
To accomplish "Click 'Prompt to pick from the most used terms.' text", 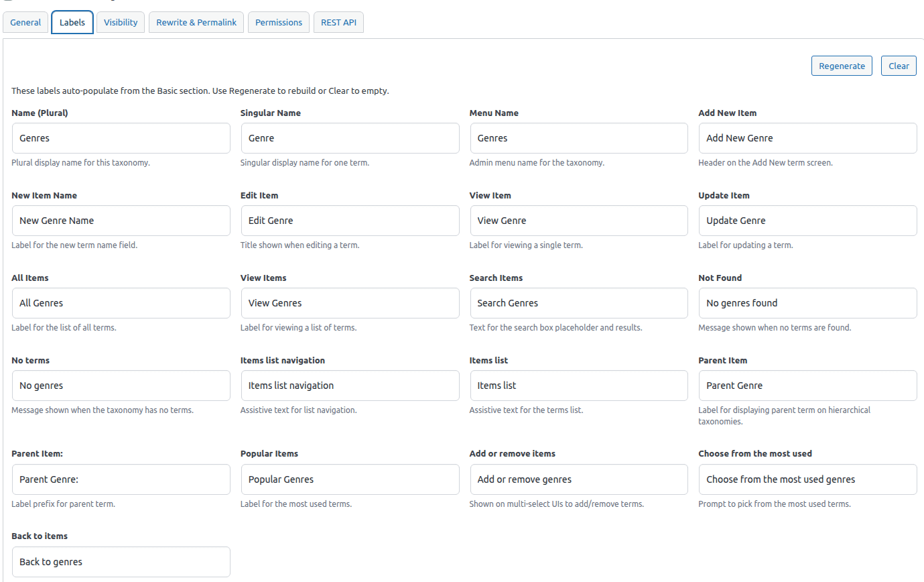I will [x=775, y=504].
